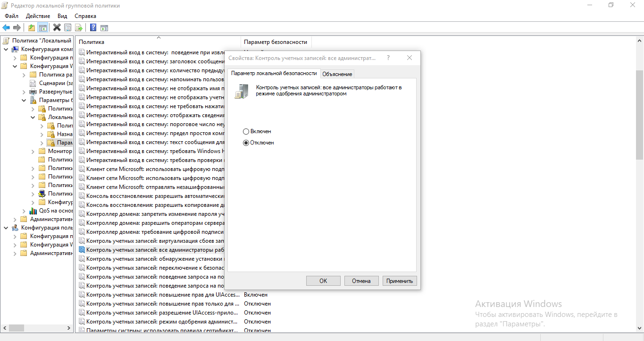The height and width of the screenshot is (341, 644).
Task: Sort by "Параметр безопасности" column header
Action: point(276,42)
